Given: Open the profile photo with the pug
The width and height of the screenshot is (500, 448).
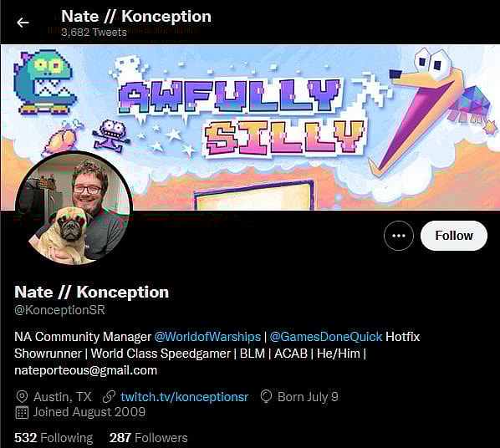Looking at the screenshot, I should click(x=74, y=209).
